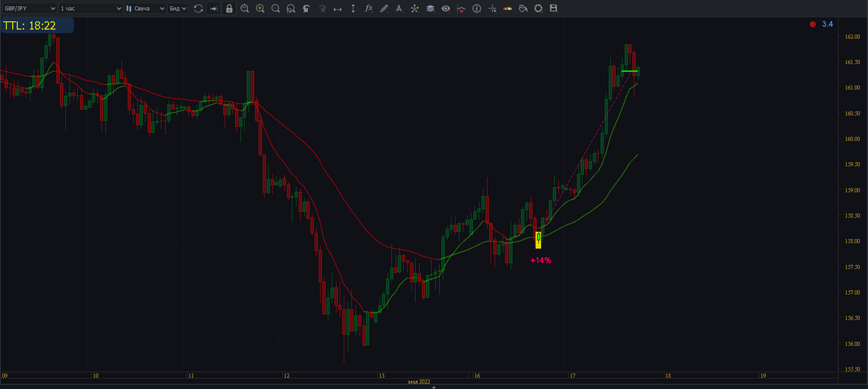This screenshot has height=389, width=868.
Task: Select the text annotation tool
Action: pos(399,9)
